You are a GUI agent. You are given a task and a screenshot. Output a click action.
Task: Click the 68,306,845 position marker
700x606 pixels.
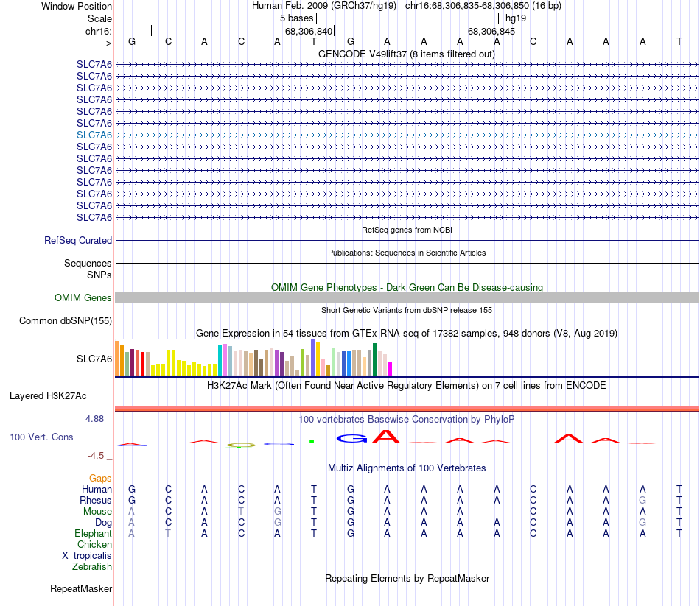pos(492,31)
